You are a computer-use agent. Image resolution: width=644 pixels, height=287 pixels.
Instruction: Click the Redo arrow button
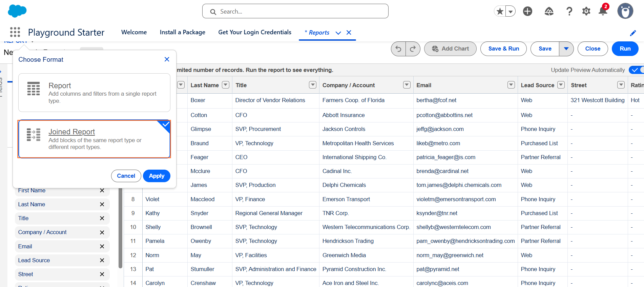(413, 49)
